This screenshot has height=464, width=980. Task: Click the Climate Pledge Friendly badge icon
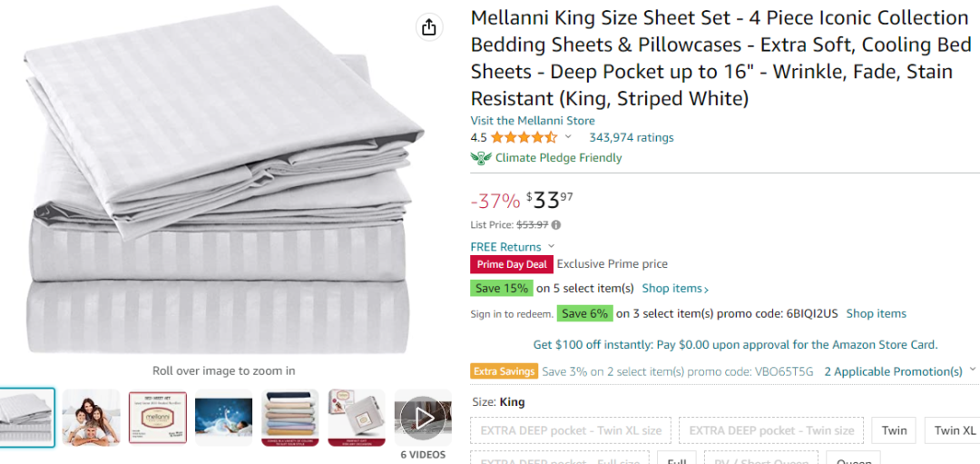[x=481, y=158]
